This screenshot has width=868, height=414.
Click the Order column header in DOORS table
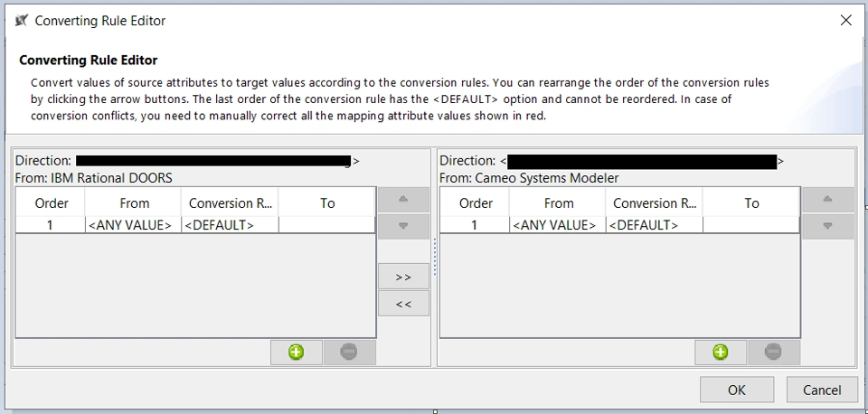52,203
